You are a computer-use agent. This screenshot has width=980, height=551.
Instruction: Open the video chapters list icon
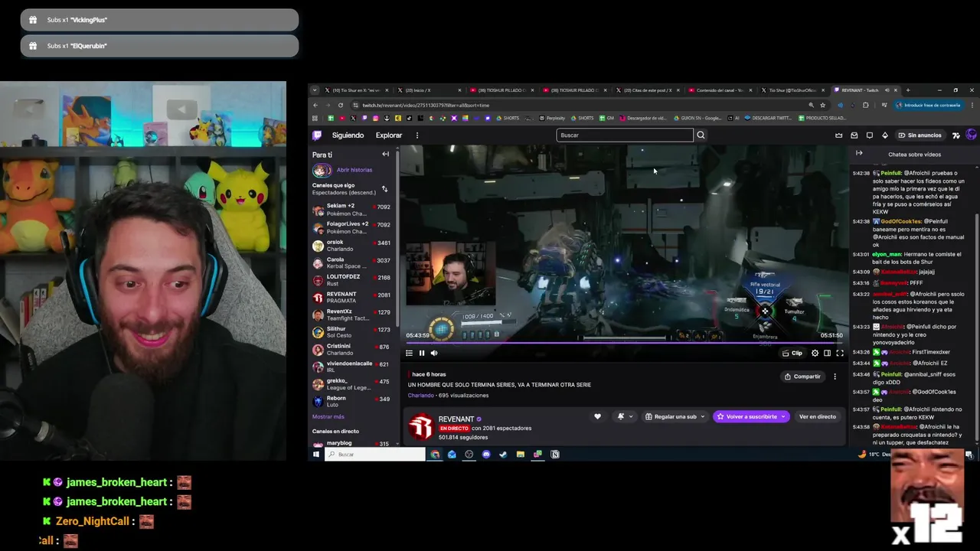[x=409, y=353]
